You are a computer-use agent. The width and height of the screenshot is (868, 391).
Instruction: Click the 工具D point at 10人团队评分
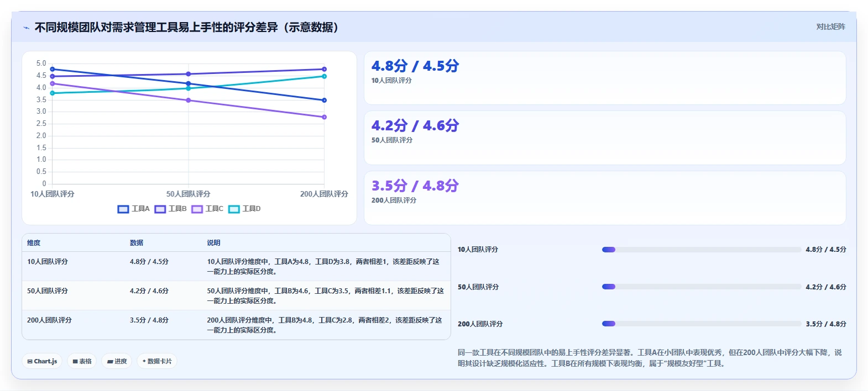pos(53,93)
